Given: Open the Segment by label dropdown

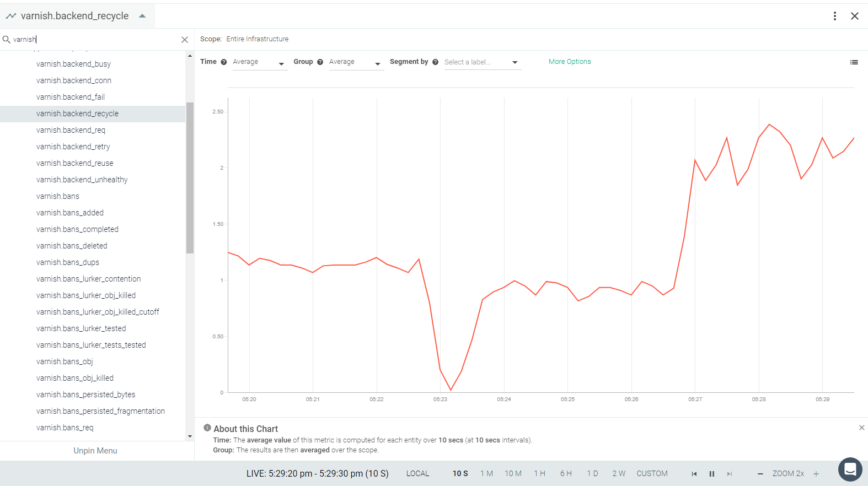Looking at the screenshot, I should click(483, 62).
